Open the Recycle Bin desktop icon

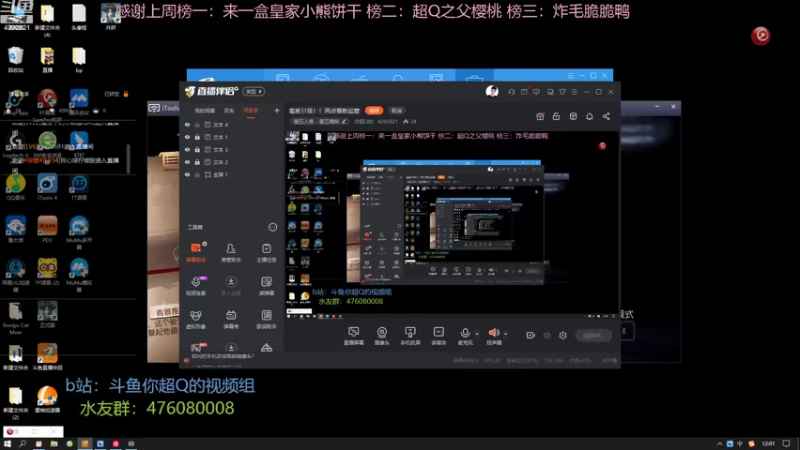[x=16, y=59]
